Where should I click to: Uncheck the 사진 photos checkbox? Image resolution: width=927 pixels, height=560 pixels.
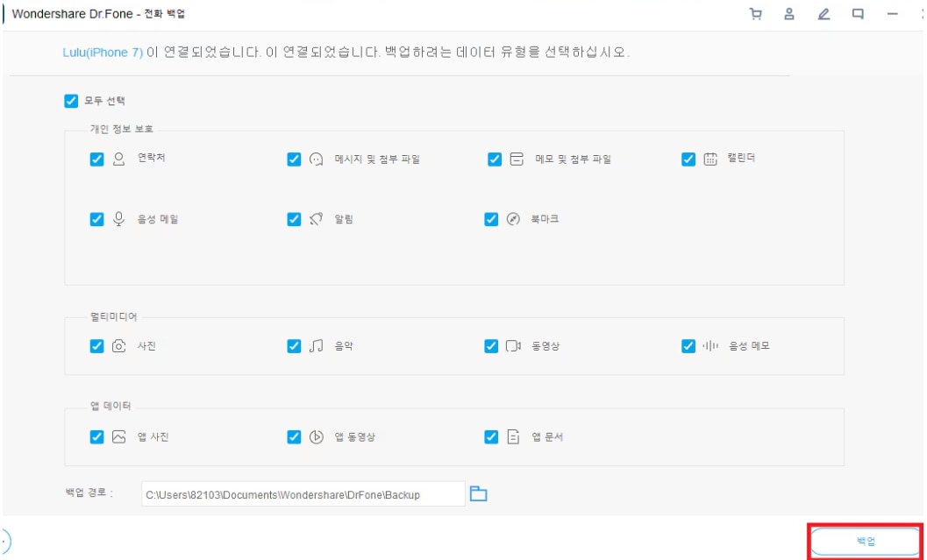tap(96, 346)
